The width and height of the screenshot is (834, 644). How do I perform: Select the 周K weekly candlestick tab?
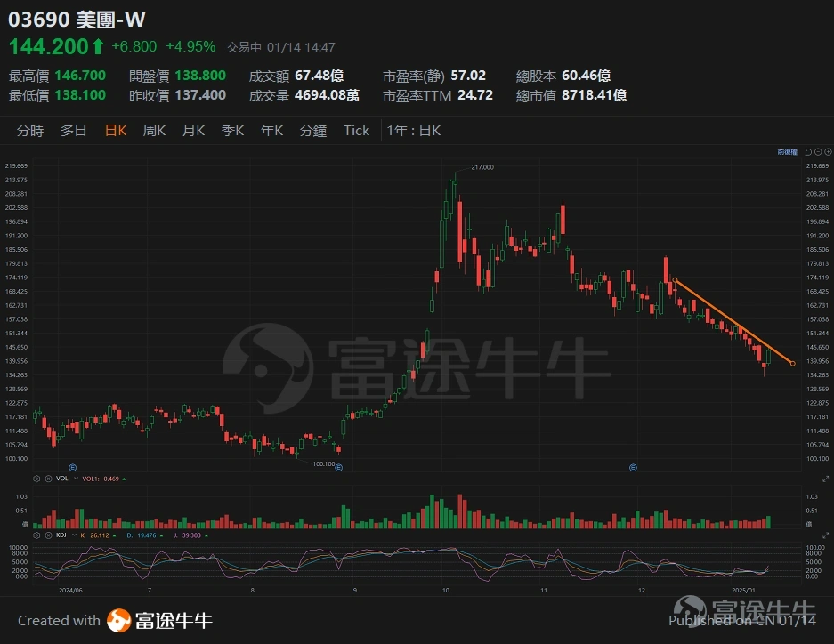[x=154, y=130]
